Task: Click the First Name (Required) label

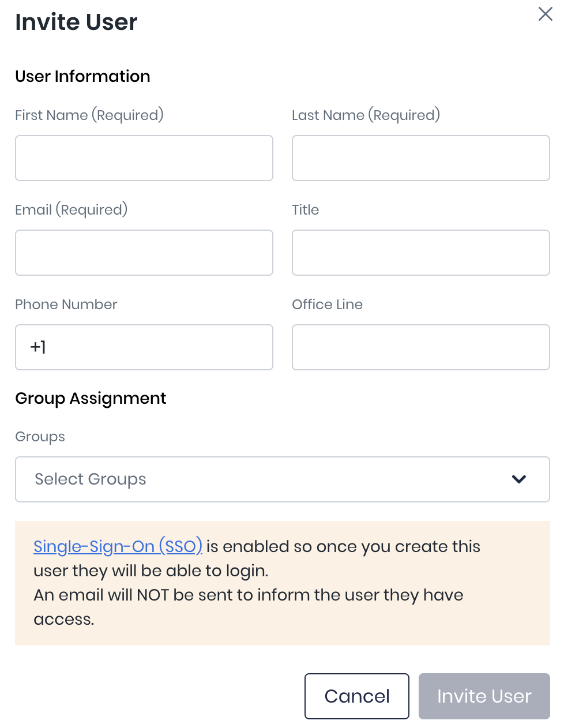Action: pyautogui.click(x=89, y=115)
